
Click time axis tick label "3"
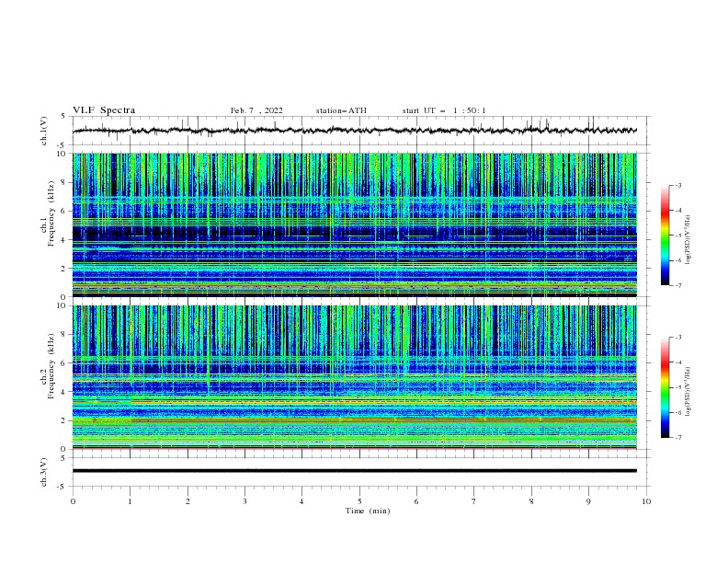point(245,501)
